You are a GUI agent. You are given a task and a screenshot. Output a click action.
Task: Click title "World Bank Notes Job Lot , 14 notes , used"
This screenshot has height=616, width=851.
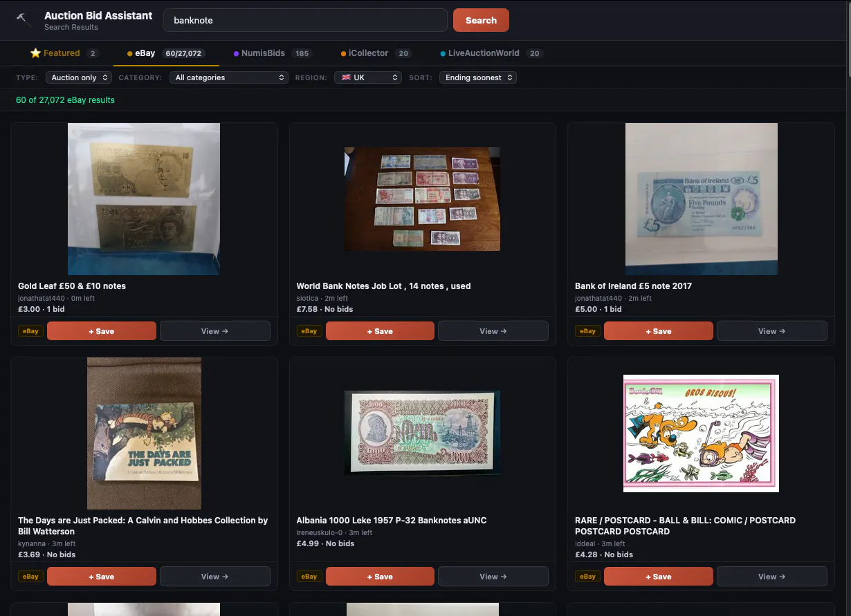click(383, 286)
